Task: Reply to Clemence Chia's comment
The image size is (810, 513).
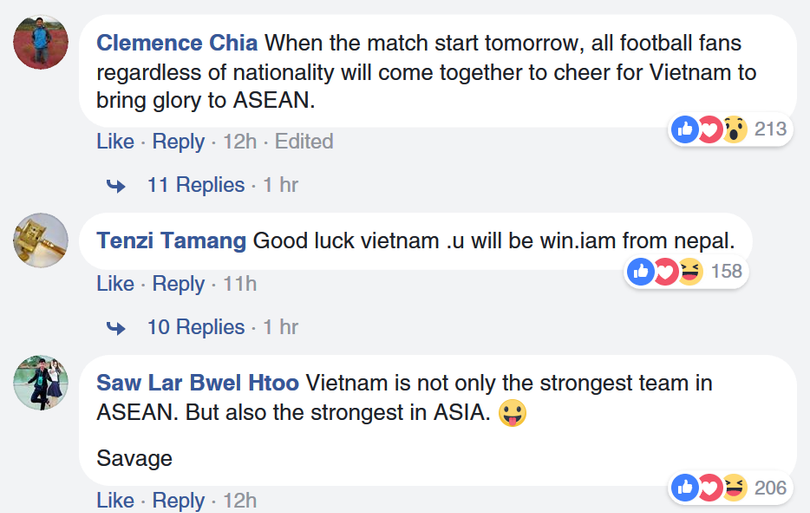Action: point(178,142)
